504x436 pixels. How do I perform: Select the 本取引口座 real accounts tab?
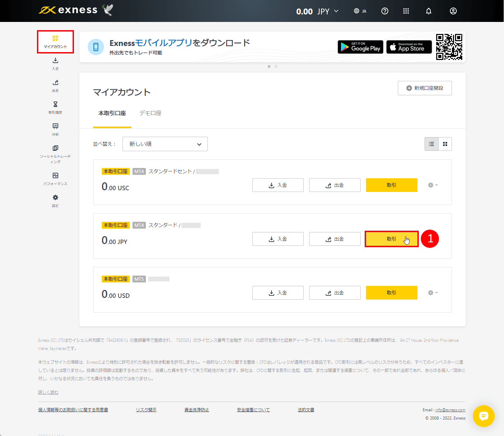[x=112, y=113]
